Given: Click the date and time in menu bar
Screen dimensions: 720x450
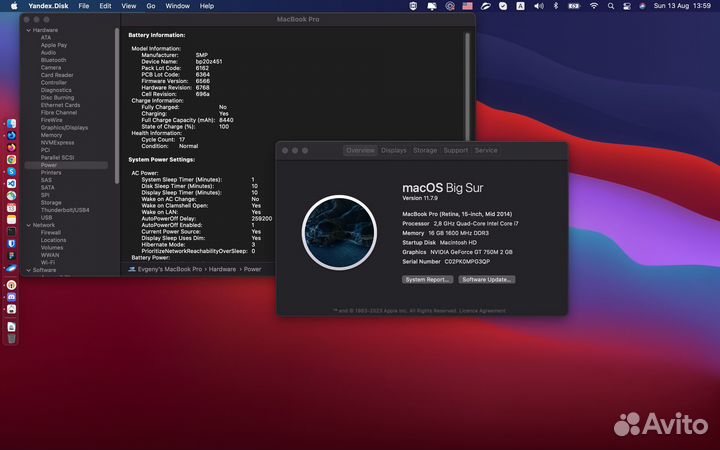Looking at the screenshot, I should pos(682,6).
